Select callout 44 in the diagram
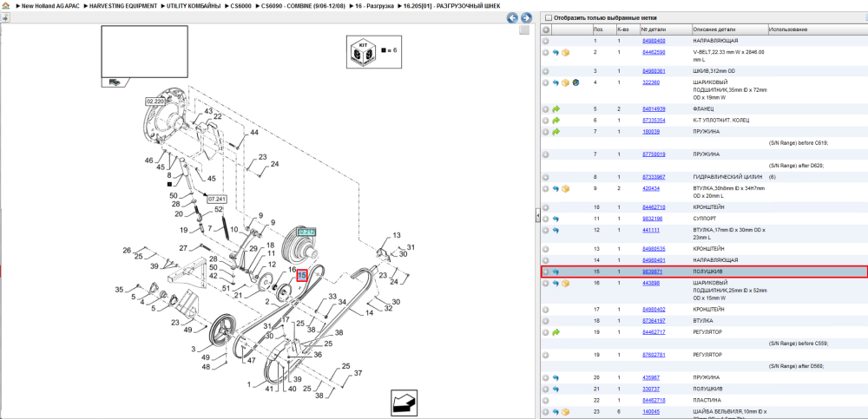 click(254, 133)
